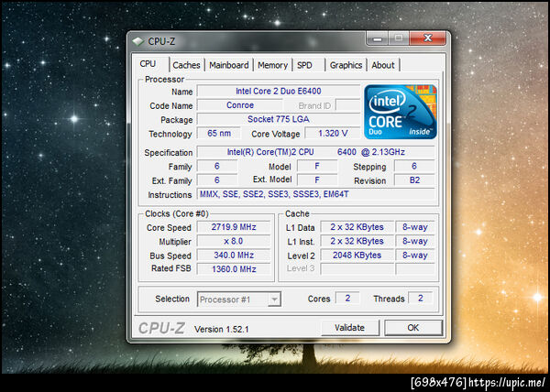
Task: Click the OK button
Action: (x=412, y=328)
